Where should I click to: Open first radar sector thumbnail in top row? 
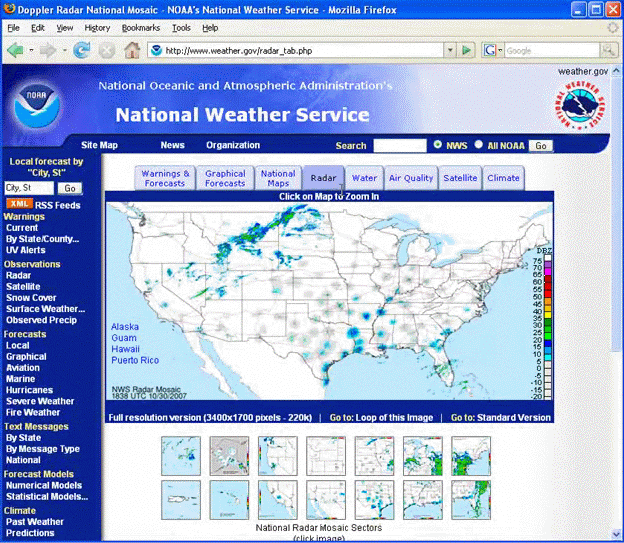pyautogui.click(x=181, y=456)
